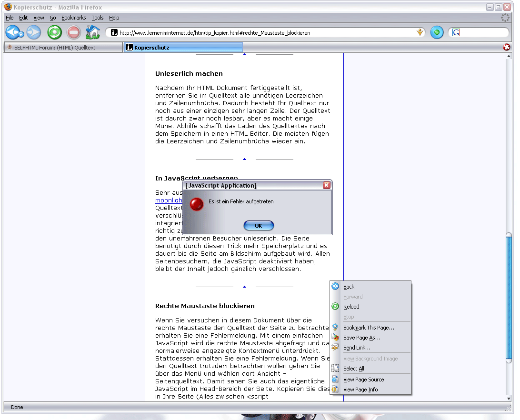Screen dimensions: 520x420
Task: Open the Bookmarks menu
Action: pos(73,18)
